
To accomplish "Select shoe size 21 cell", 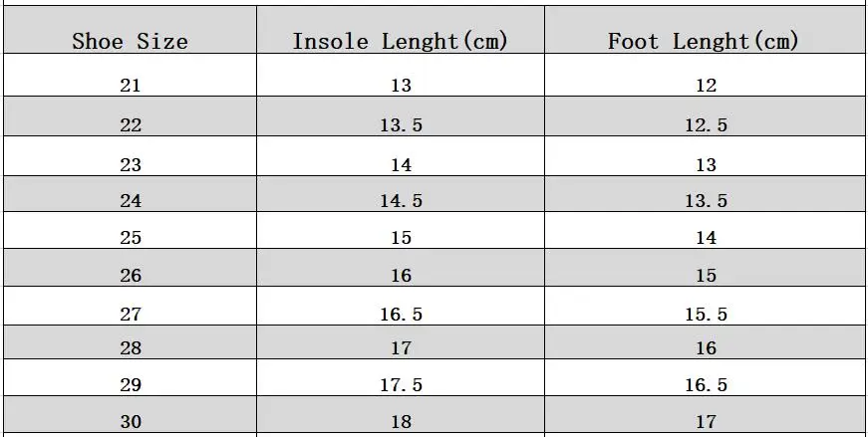I will [131, 86].
